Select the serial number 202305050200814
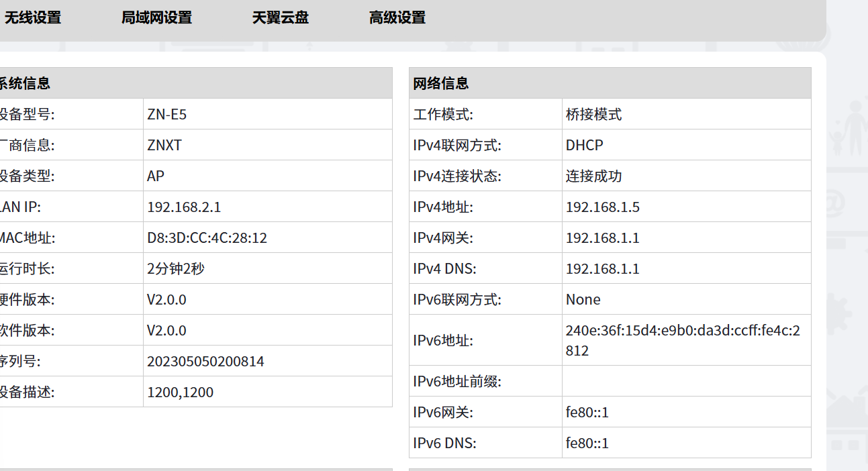This screenshot has height=471, width=868. click(x=205, y=362)
